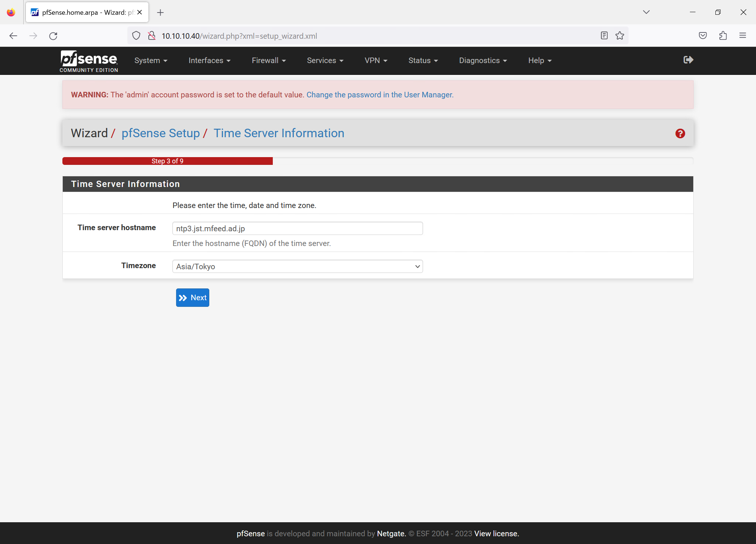Open Firefox hamburger application menu

pyautogui.click(x=743, y=36)
